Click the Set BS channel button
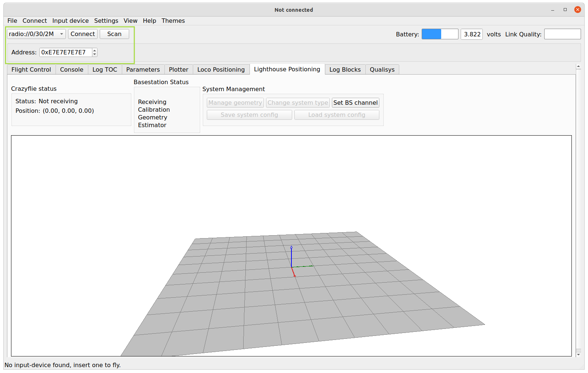 355,103
